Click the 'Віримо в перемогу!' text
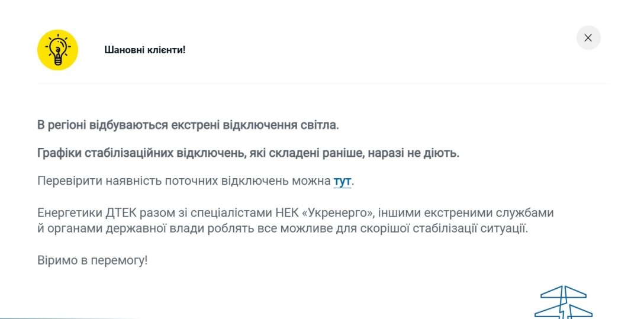Screen dimensions: 644x319 92,260
